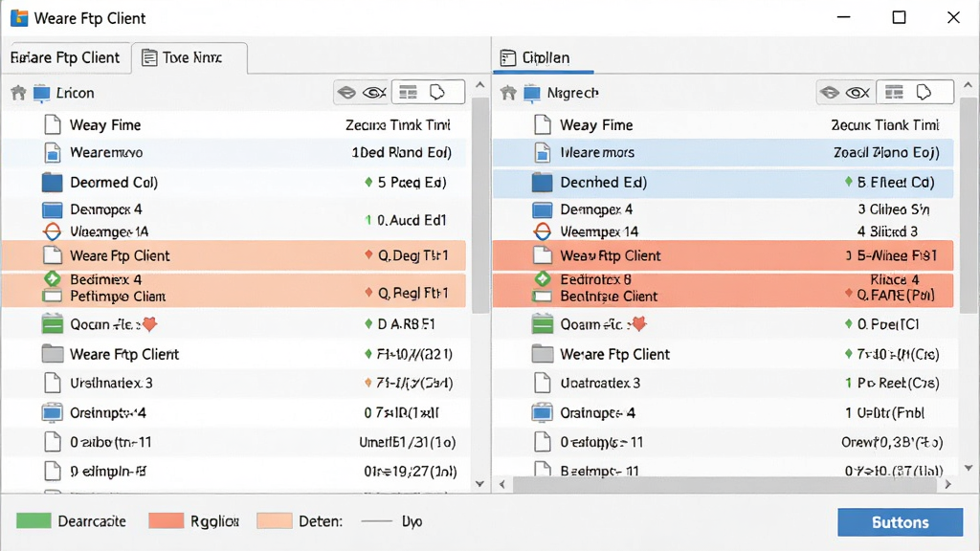Switch to the Eriare Ftp Client tab
Image resolution: width=980 pixels, height=551 pixels.
pyautogui.click(x=66, y=57)
